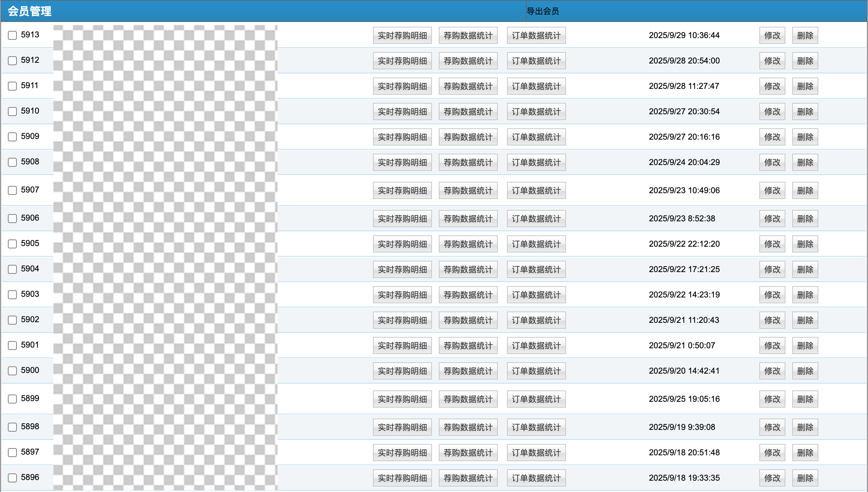Open 荐购数据统计 for member 5910
This screenshot has height=492, width=868.
pos(468,112)
